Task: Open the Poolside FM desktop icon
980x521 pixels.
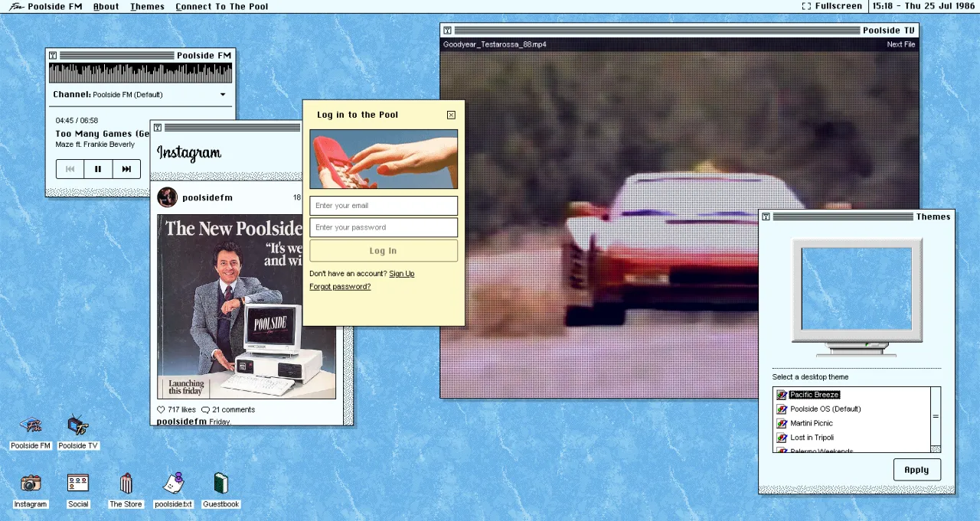Action: pos(31,432)
